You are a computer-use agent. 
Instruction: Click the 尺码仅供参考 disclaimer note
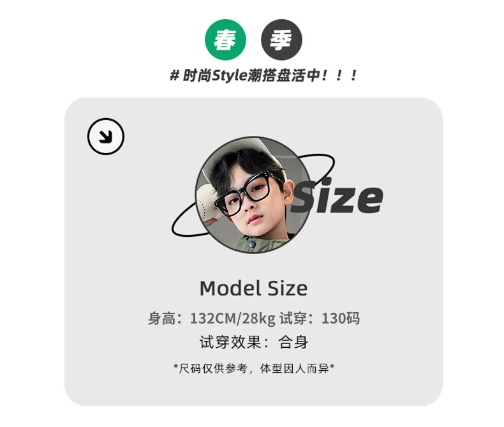coord(254,368)
